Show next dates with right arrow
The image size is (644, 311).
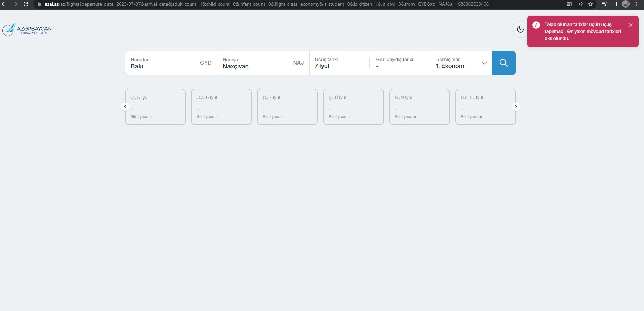(x=516, y=107)
